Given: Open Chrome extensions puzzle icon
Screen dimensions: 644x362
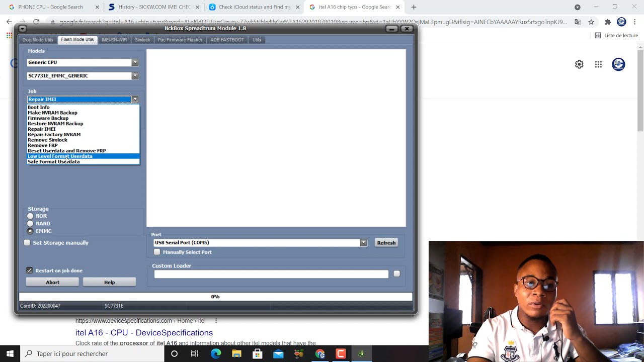Looking at the screenshot, I should point(608,22).
